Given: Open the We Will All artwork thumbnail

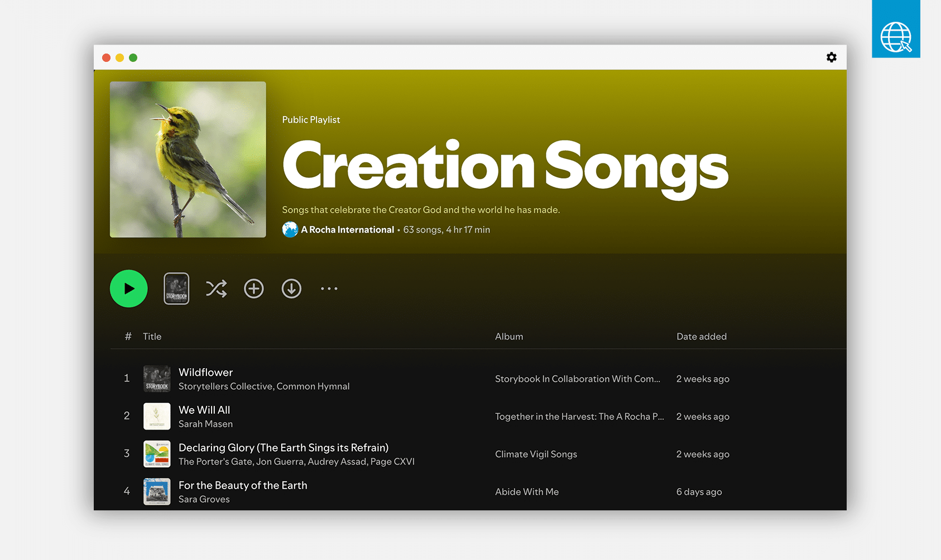Looking at the screenshot, I should tap(157, 417).
